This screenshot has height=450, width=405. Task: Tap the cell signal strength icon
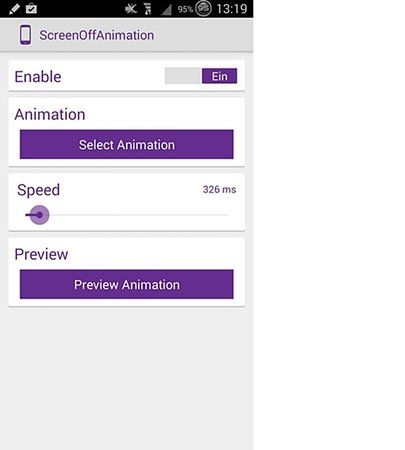click(x=166, y=9)
